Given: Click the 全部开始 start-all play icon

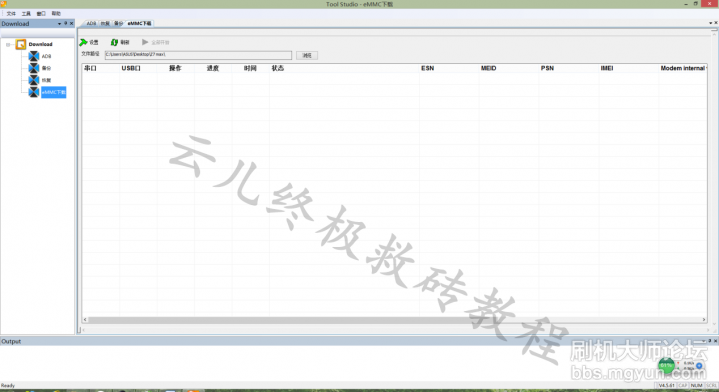Looking at the screenshot, I should click(x=145, y=42).
